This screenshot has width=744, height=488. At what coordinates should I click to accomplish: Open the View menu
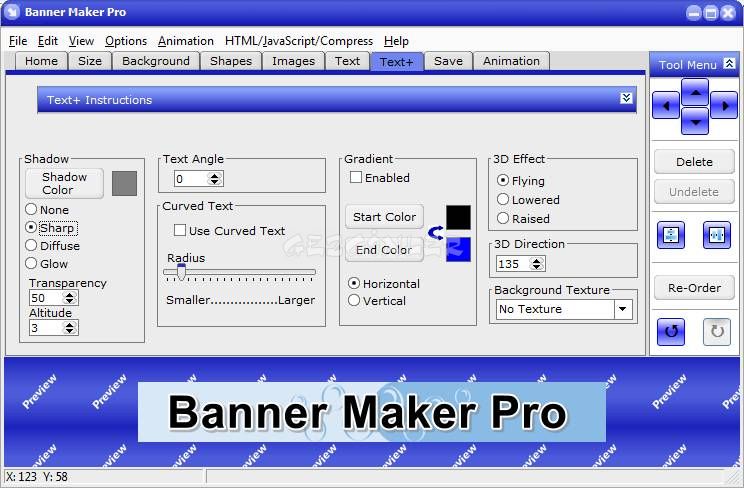[81, 41]
